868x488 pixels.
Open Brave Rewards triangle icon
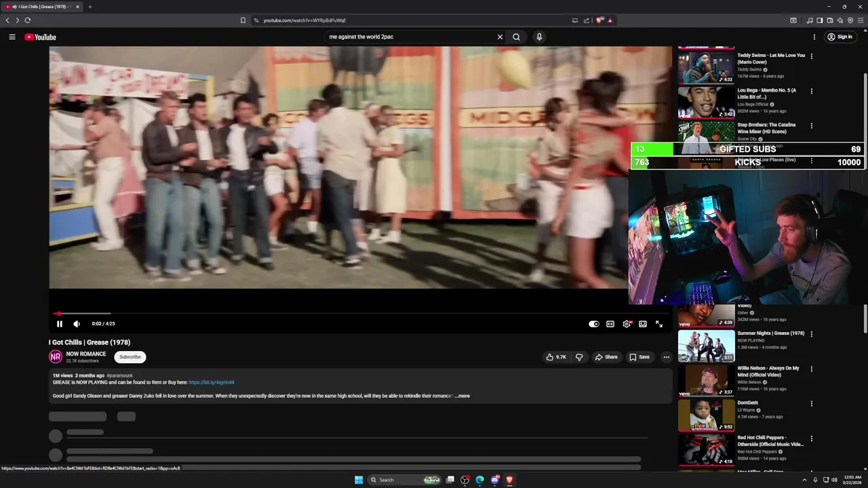[x=610, y=20]
